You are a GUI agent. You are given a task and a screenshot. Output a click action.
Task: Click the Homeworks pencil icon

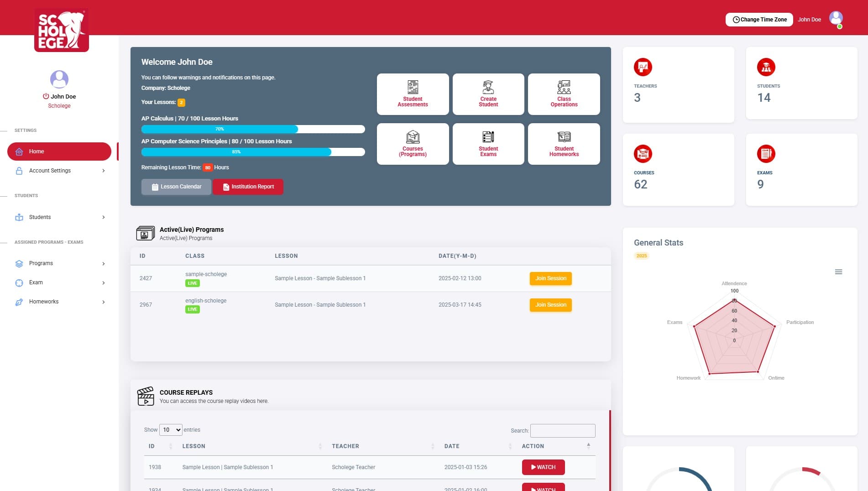pyautogui.click(x=19, y=302)
